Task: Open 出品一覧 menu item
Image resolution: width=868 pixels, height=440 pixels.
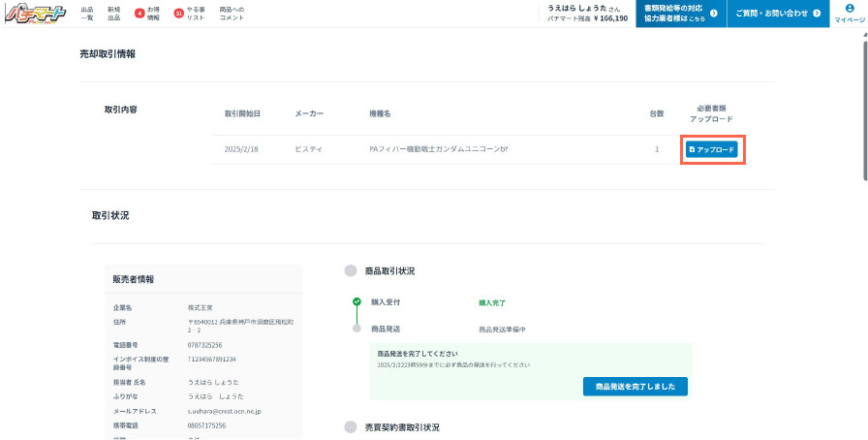Action: click(x=87, y=14)
